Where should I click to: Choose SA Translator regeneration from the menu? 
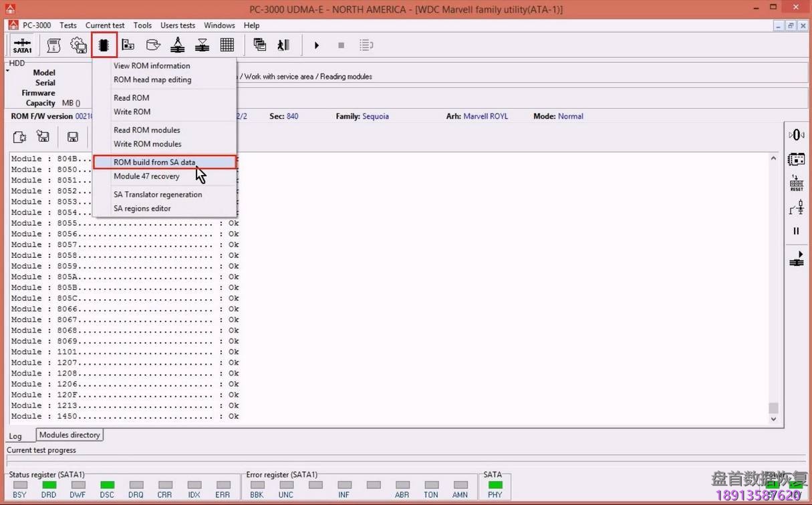[158, 194]
